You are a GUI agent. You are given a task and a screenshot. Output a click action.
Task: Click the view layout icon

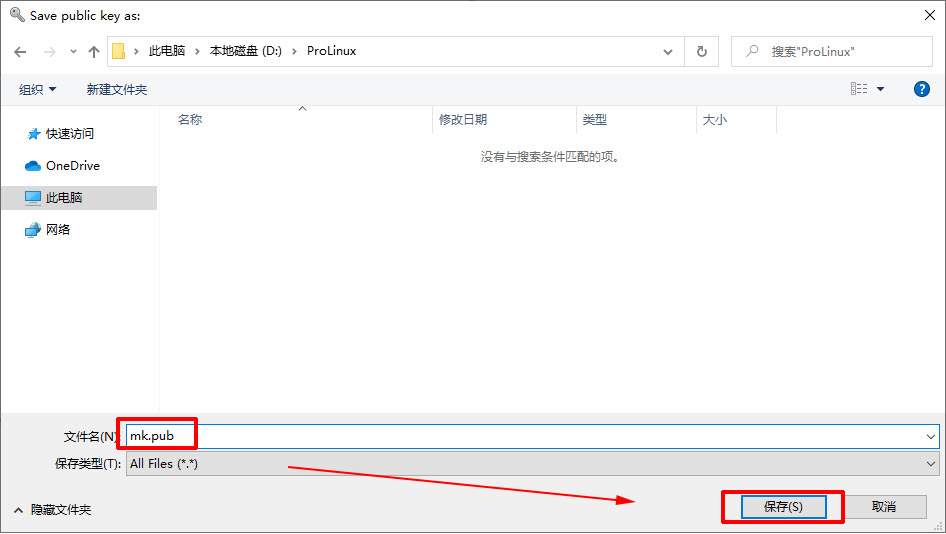click(859, 89)
